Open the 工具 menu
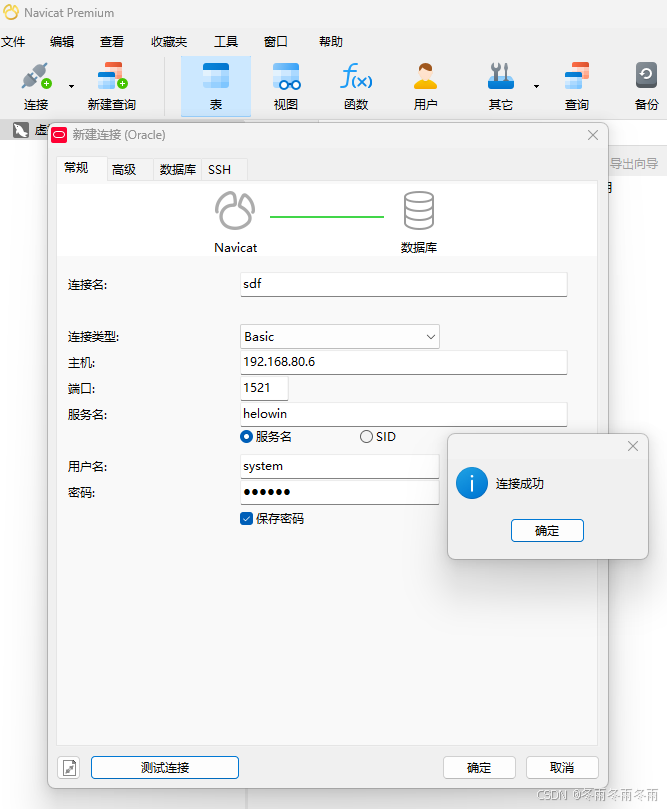Image resolution: width=667 pixels, height=809 pixels. coord(226,42)
